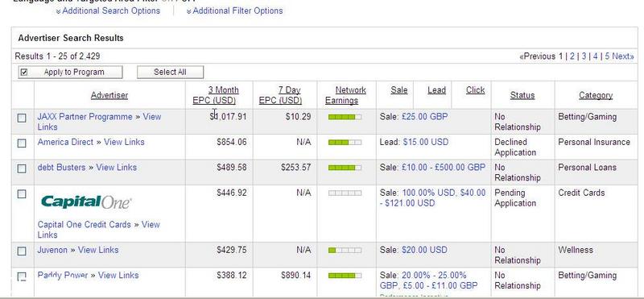Image resolution: width=644 pixels, height=299 pixels.
Task: Open the Paddy Power advertiser link
Action: click(63, 275)
